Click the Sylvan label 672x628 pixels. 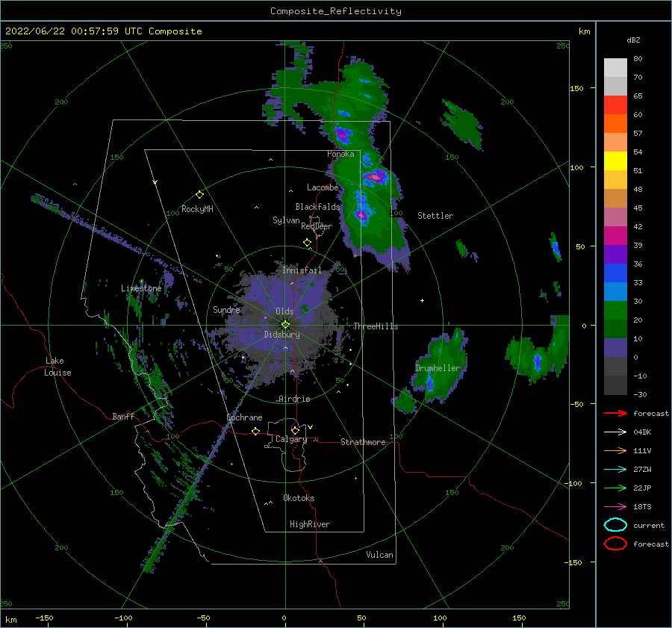286,220
